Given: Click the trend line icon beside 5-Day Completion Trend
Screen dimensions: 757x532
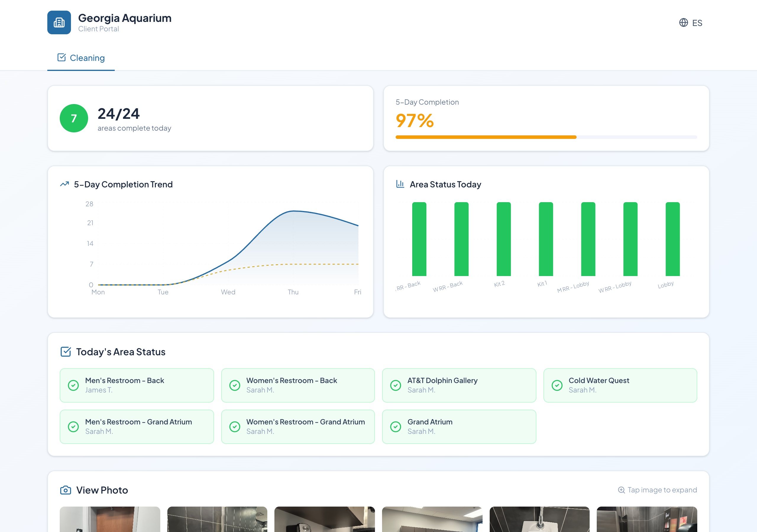Looking at the screenshot, I should click(x=65, y=184).
